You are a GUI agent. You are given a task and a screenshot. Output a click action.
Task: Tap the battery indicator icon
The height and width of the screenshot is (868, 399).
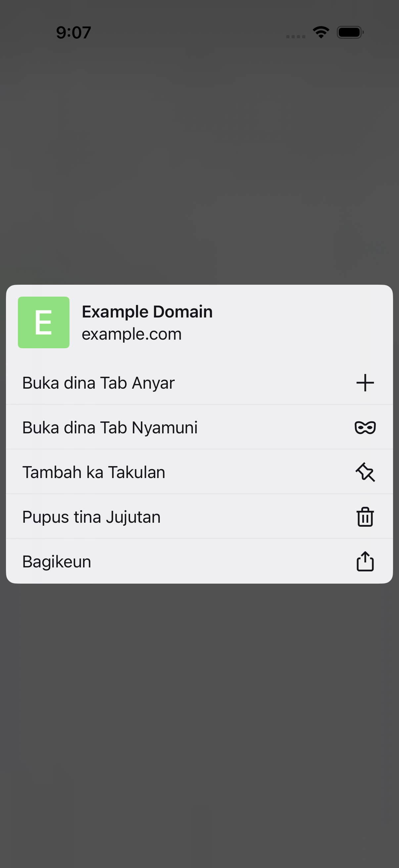(x=350, y=32)
